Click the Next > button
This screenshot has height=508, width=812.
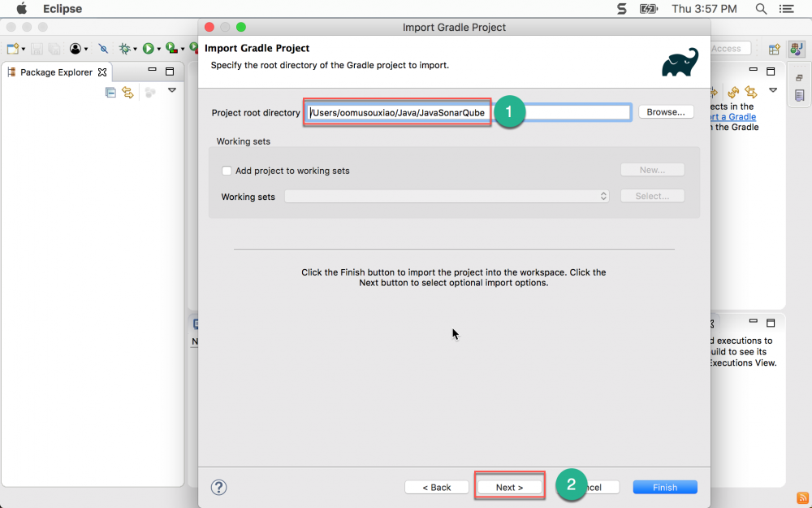coord(510,487)
